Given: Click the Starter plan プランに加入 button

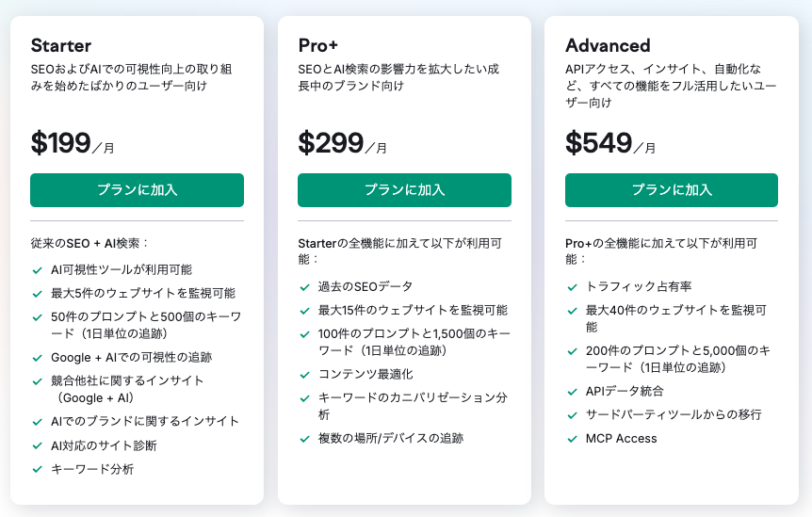Looking at the screenshot, I should pyautogui.click(x=137, y=190).
